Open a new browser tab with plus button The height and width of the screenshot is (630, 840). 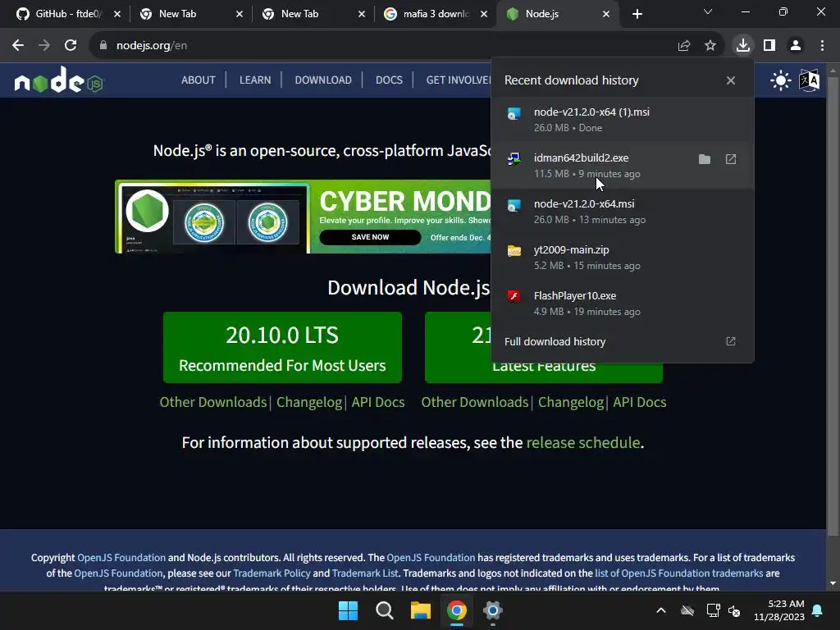[637, 14]
